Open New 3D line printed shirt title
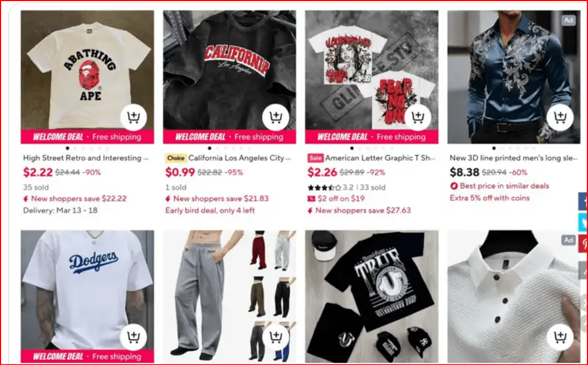This screenshot has height=365, width=588. [x=514, y=158]
